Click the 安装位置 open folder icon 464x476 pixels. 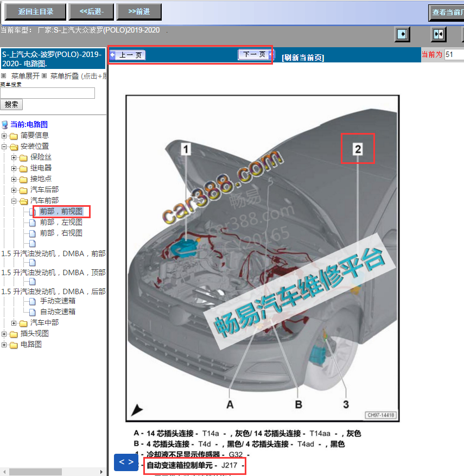coord(14,147)
